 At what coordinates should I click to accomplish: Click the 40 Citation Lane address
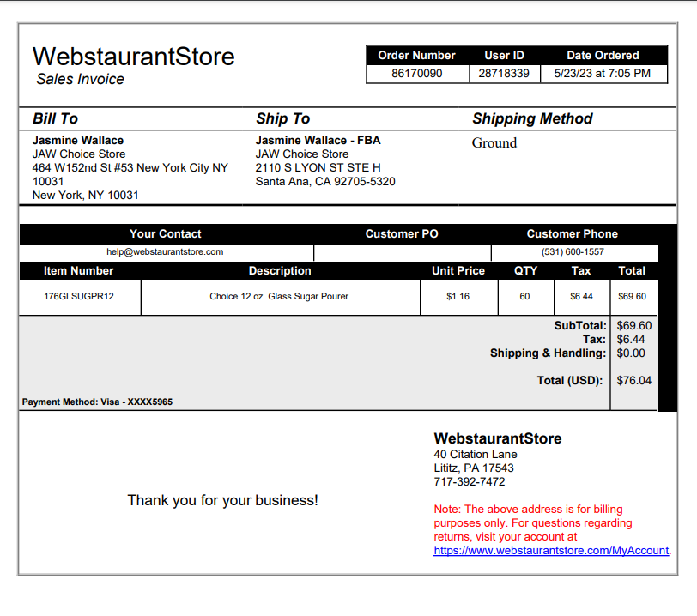coord(476,455)
